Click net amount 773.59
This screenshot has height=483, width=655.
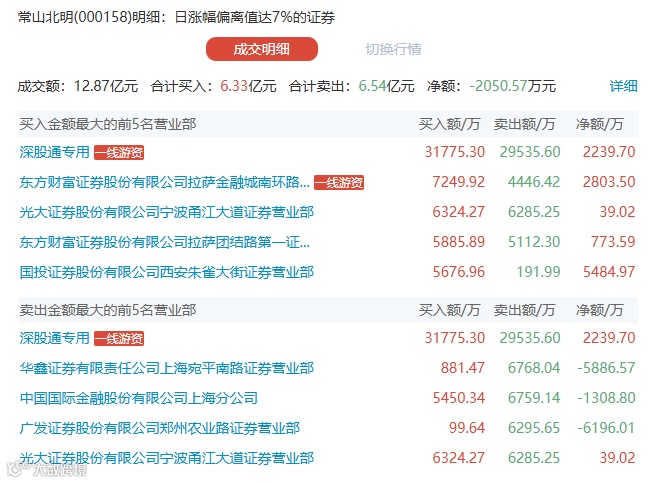613,242
